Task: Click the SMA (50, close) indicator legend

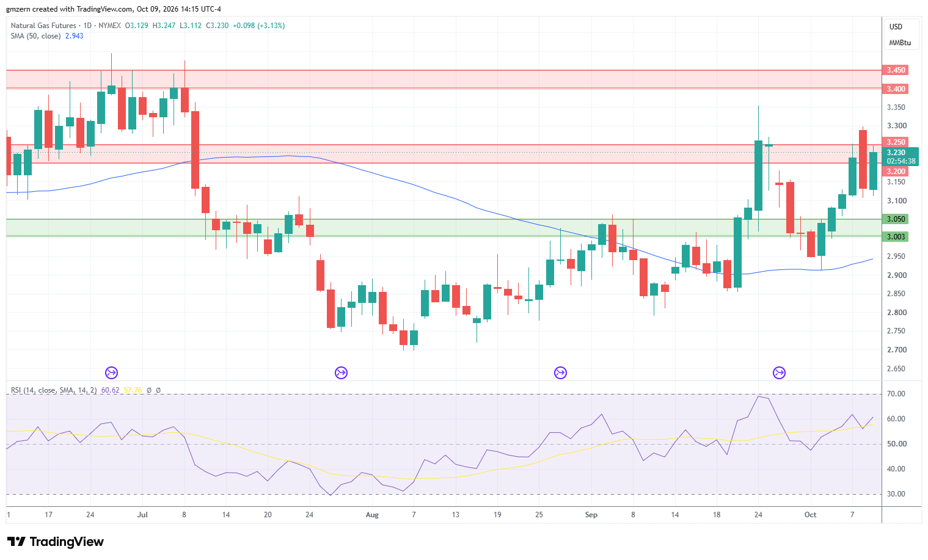Action: (35, 36)
